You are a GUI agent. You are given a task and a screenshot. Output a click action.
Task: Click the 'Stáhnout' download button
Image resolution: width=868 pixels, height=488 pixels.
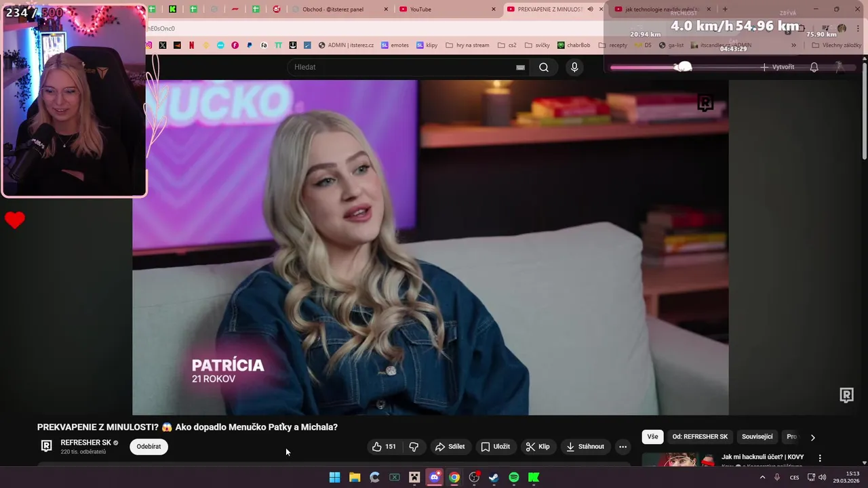click(585, 447)
